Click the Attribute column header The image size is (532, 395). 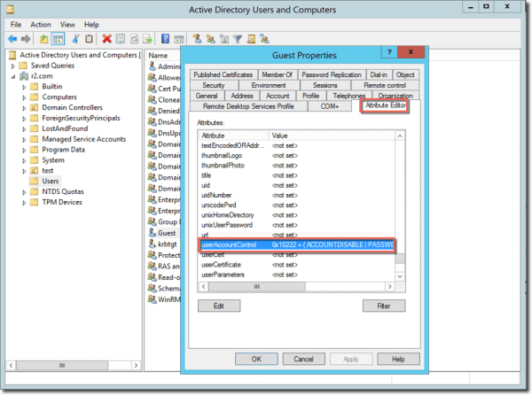click(x=233, y=136)
